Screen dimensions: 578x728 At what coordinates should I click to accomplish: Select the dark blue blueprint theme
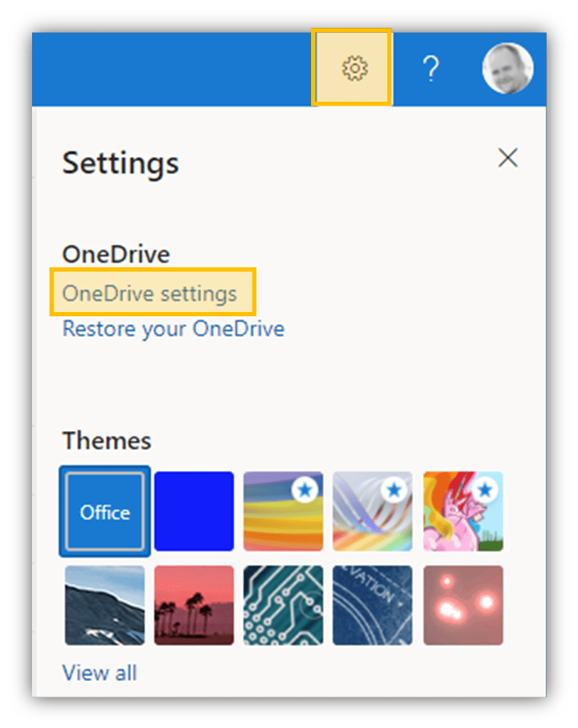372,605
